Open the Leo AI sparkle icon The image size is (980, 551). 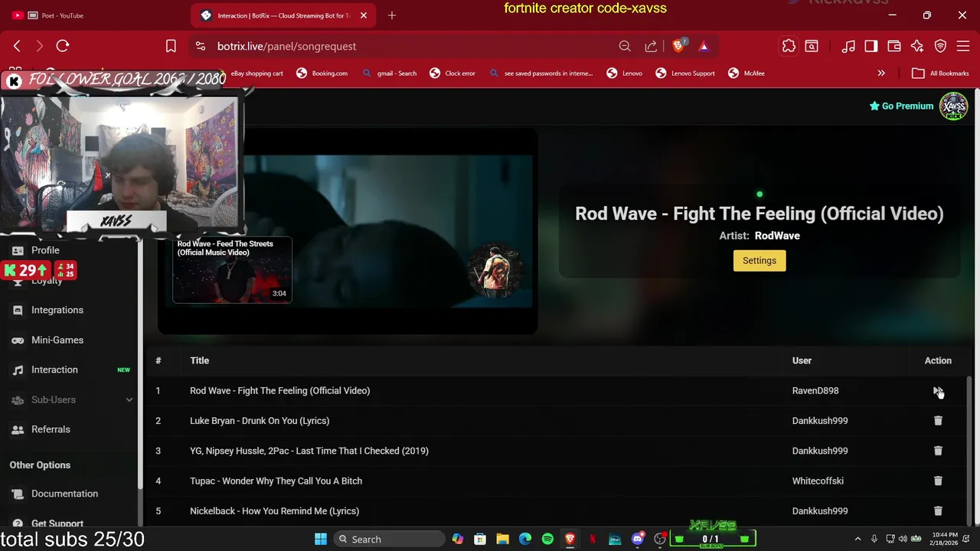click(917, 46)
